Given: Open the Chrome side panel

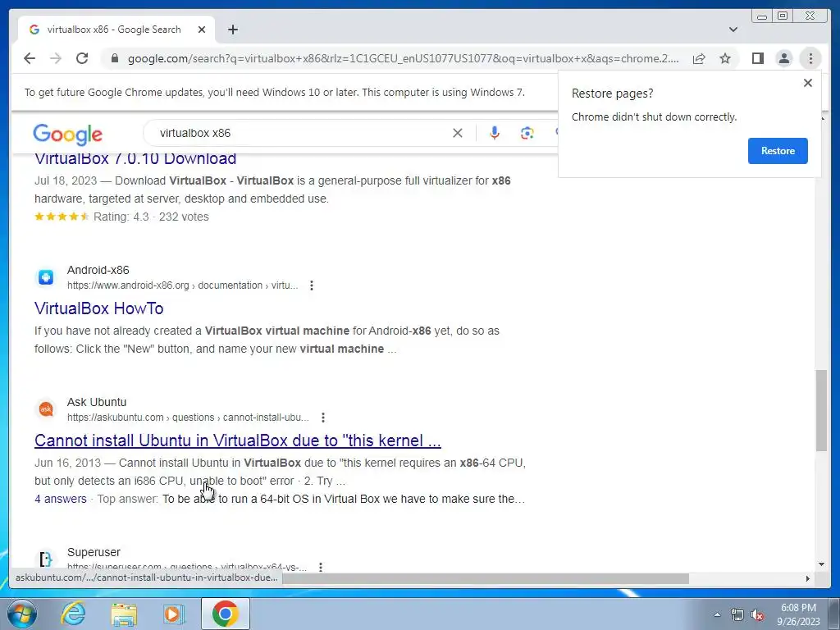Looking at the screenshot, I should coord(757,58).
